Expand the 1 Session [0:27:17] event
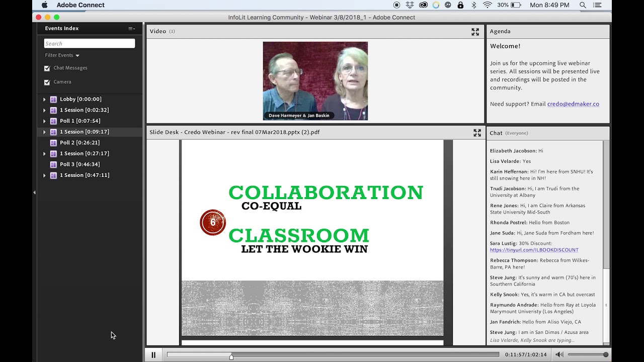 44,154
